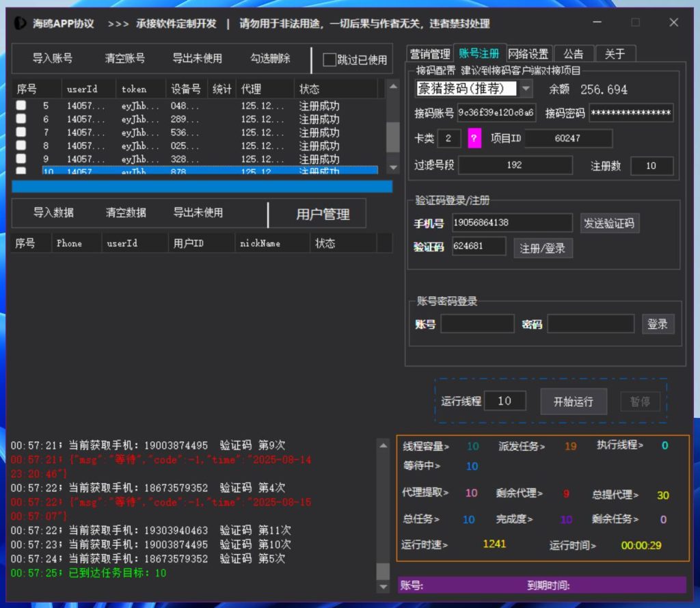The width and height of the screenshot is (700, 608).
Task: Click the 发送验证码 button
Action: [608, 223]
